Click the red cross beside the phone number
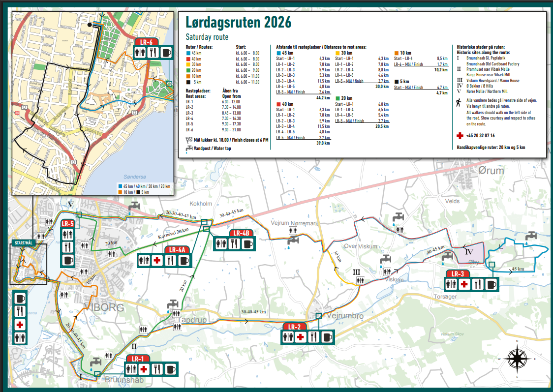The width and height of the screenshot is (553, 392). tap(460, 136)
